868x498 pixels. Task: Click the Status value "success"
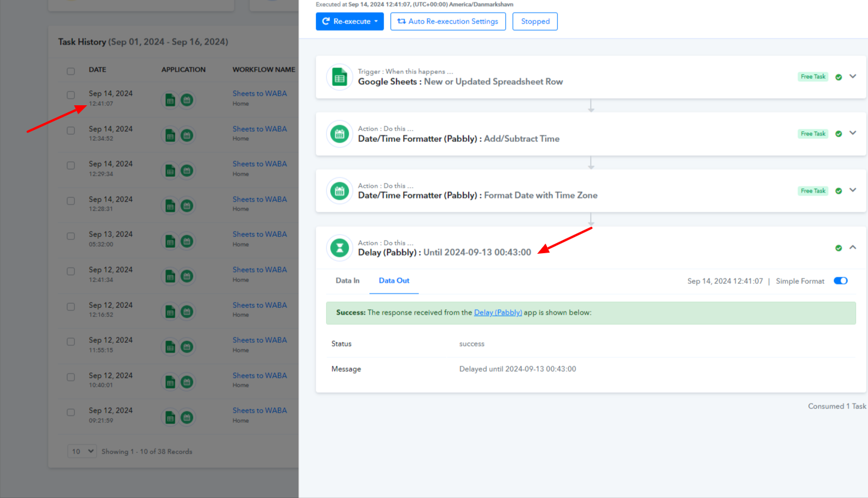pyautogui.click(x=472, y=344)
